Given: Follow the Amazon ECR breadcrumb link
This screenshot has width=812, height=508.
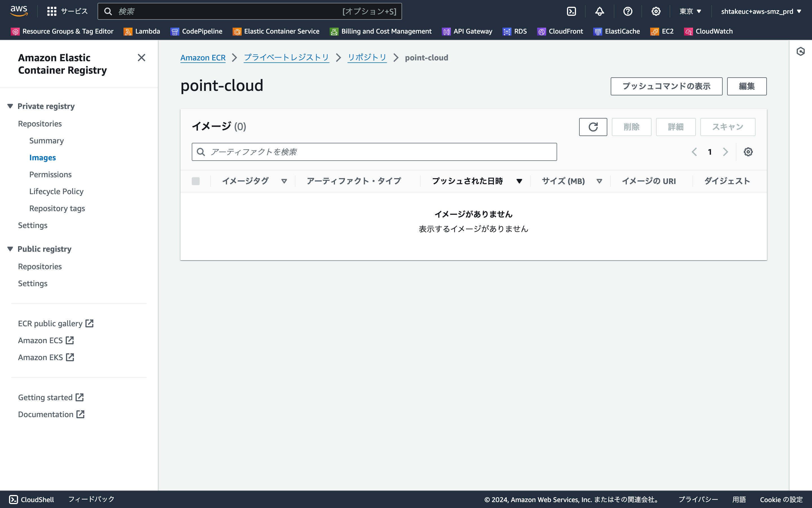Looking at the screenshot, I should click(203, 58).
